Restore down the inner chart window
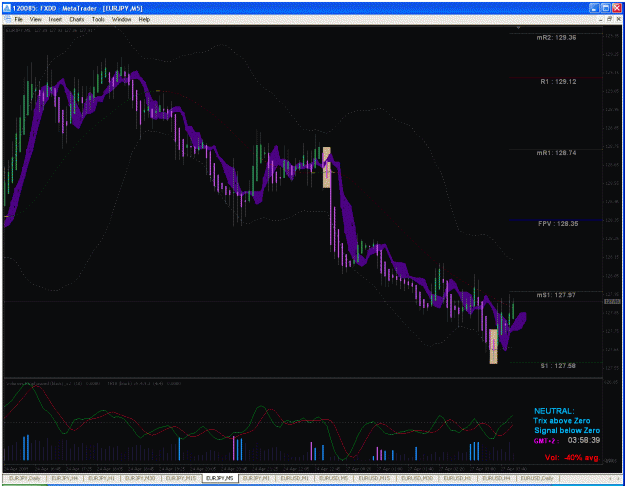625x486 pixels. coord(609,19)
